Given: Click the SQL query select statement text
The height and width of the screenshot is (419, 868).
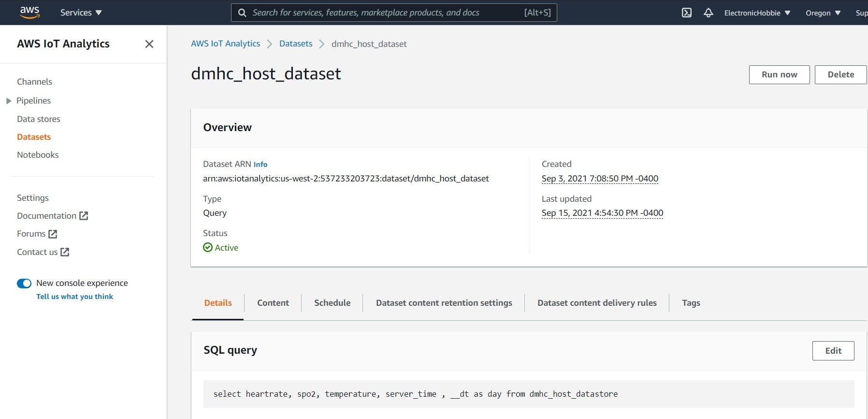Looking at the screenshot, I should (416, 394).
